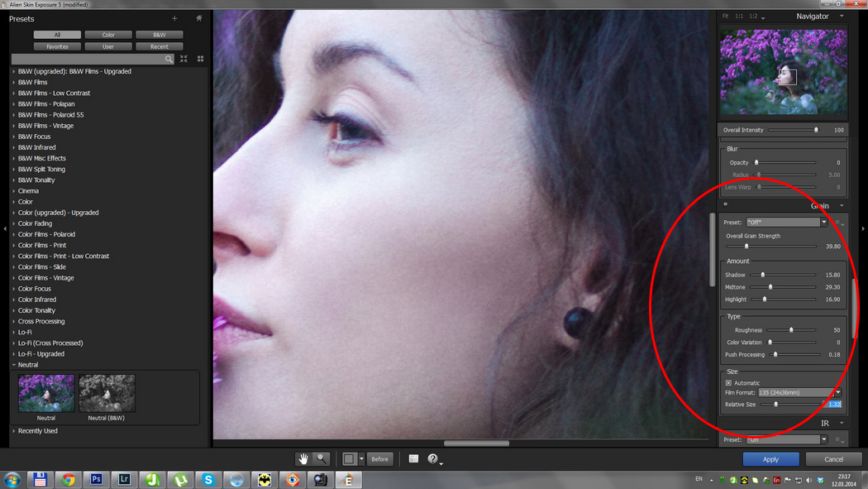Open Lightroom from the taskbar
This screenshot has width=868, height=489.
pyautogui.click(x=124, y=480)
